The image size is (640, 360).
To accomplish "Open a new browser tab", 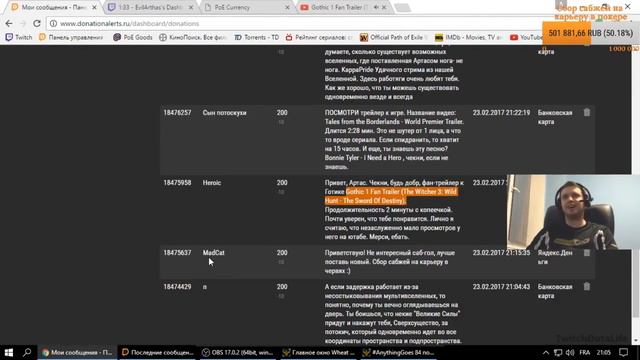I will point(402,7).
